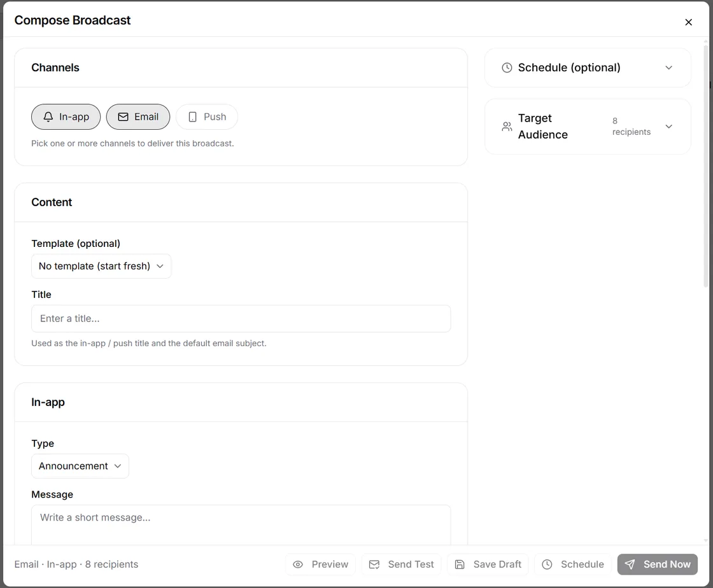Close the Compose Broadcast dialog

click(688, 22)
